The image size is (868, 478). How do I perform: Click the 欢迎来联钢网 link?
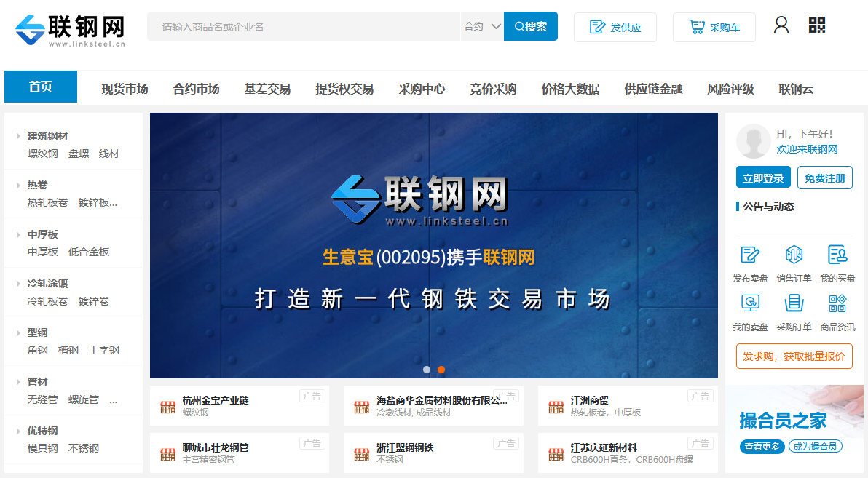[807, 149]
